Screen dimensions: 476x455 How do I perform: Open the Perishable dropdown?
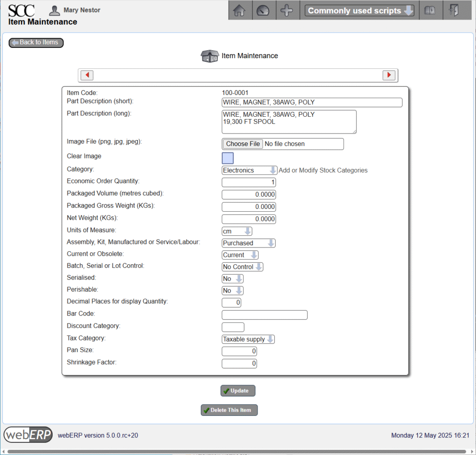[232, 291]
